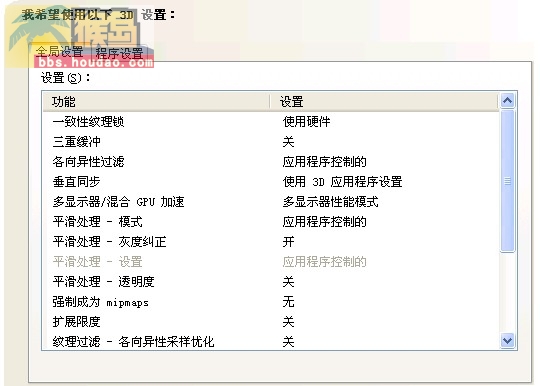The height and width of the screenshot is (386, 540).
Task: Open 开 value of 灰度纠正
Action: (289, 241)
